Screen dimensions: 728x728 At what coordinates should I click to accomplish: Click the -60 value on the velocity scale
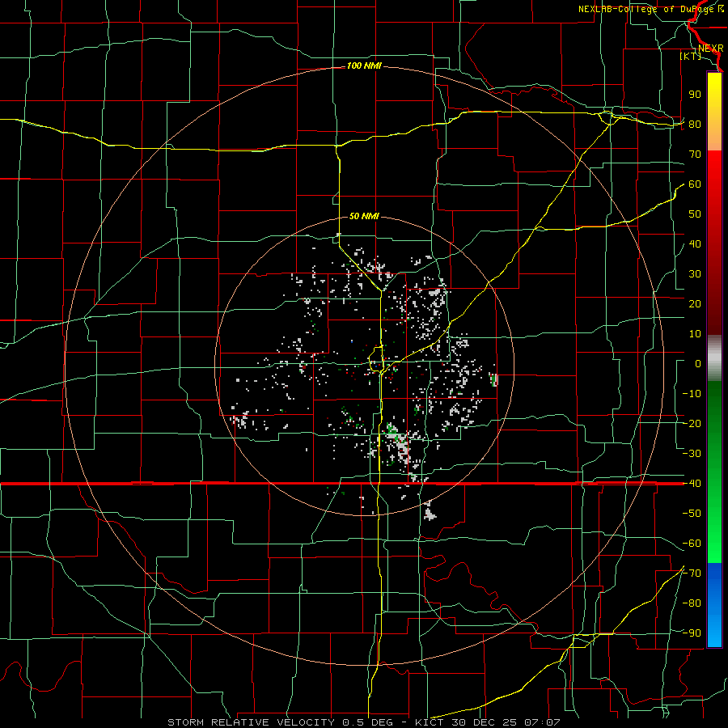pos(692,544)
